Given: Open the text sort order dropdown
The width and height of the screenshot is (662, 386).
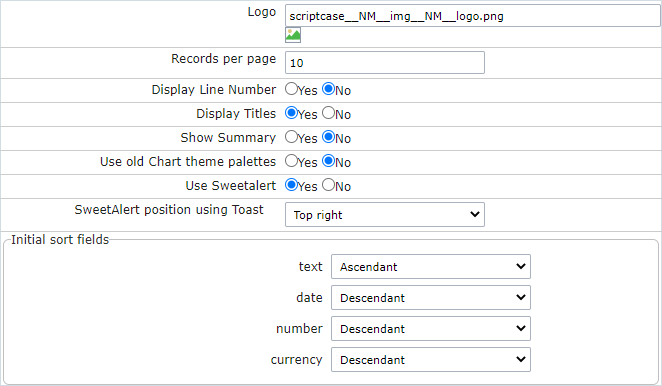Looking at the screenshot, I should [x=431, y=266].
